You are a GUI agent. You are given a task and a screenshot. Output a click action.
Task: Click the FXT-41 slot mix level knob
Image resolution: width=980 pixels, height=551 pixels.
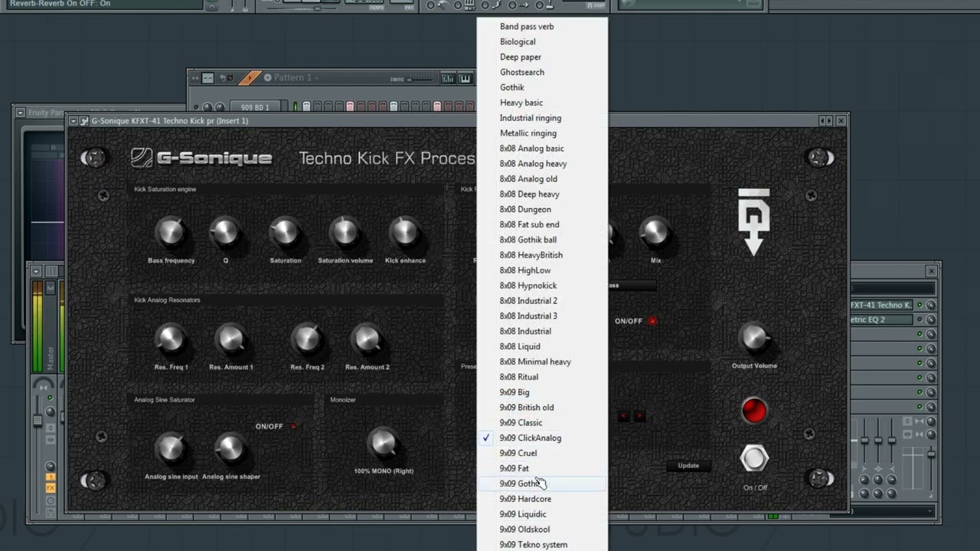(931, 305)
